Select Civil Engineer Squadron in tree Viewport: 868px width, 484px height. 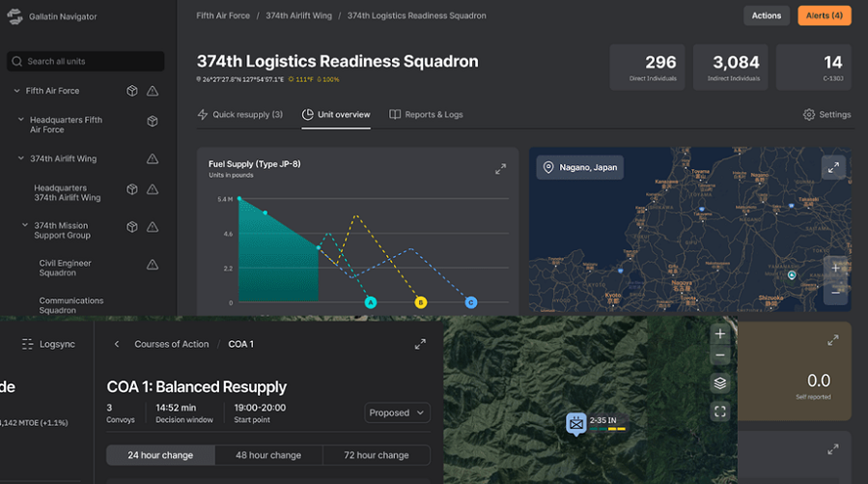tap(66, 268)
